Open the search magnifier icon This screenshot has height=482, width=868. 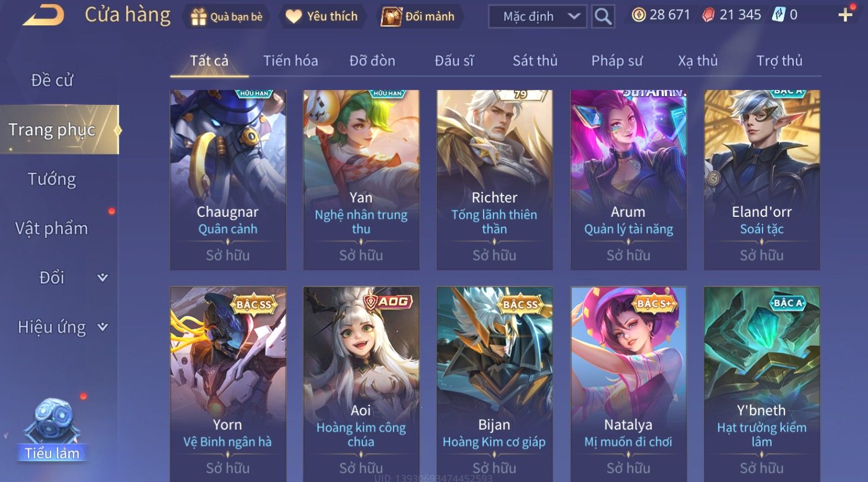(603, 16)
